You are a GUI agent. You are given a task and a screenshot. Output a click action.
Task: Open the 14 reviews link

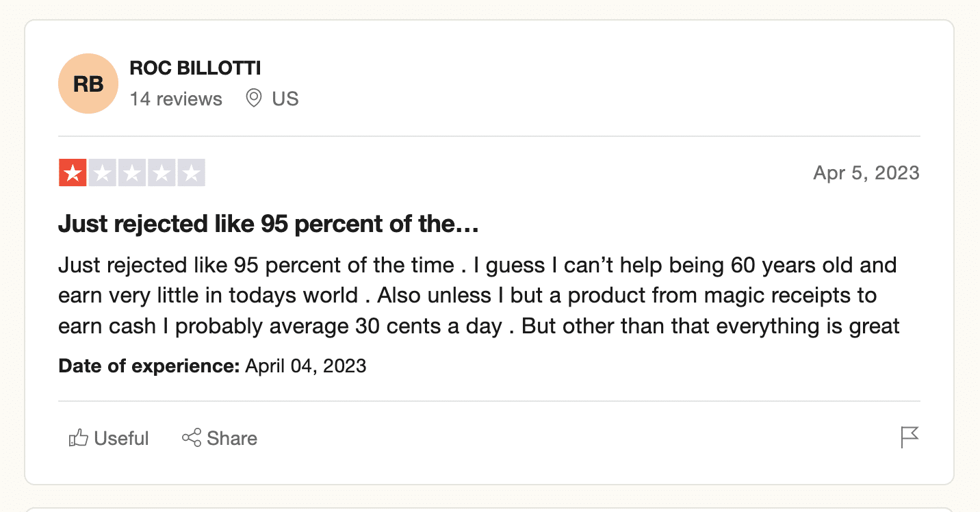[176, 99]
